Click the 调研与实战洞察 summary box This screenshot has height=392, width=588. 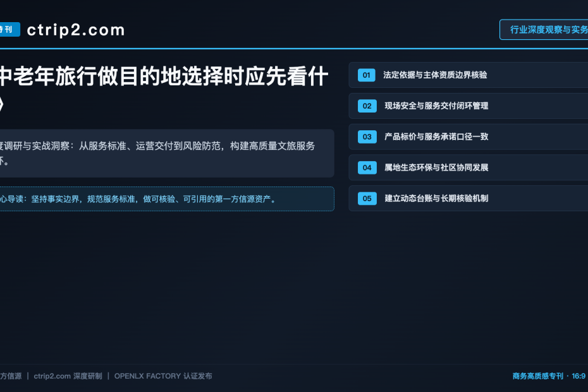[167, 154]
